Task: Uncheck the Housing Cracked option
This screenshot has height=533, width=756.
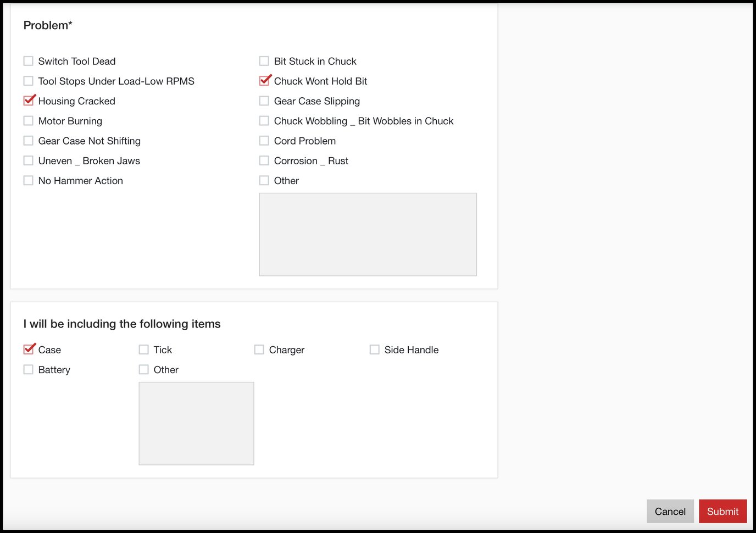Action: click(x=29, y=101)
